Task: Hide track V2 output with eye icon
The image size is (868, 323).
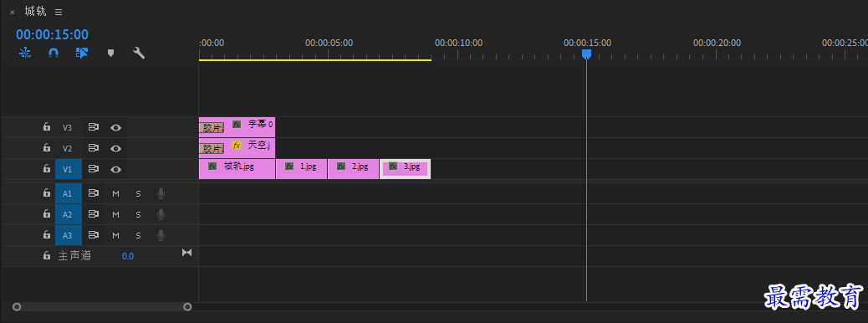Action: 115,148
